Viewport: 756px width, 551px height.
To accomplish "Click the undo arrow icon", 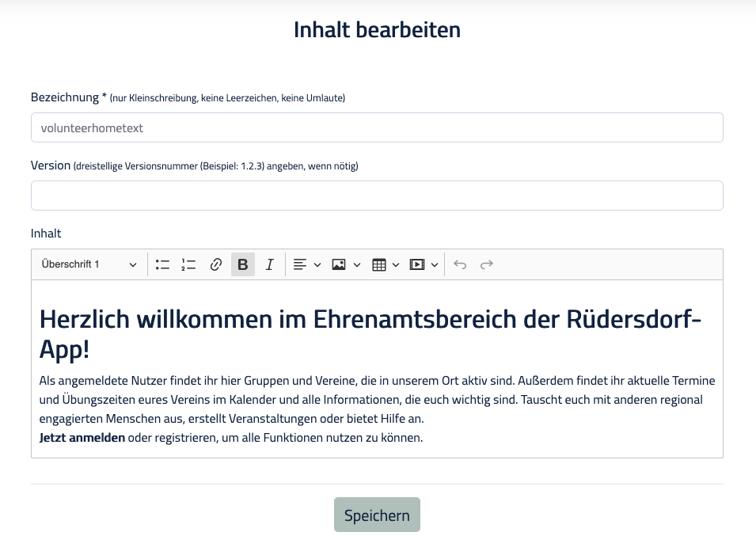I will click(x=460, y=264).
